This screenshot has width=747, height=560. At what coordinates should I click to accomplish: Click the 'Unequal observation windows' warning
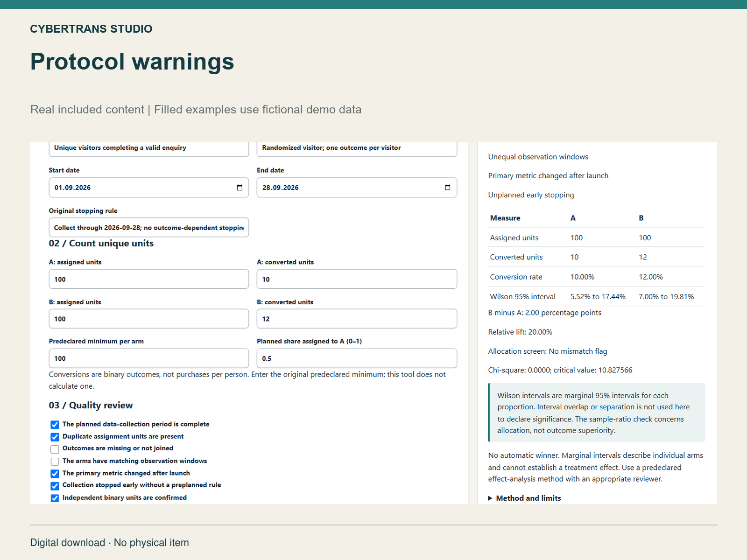point(538,157)
